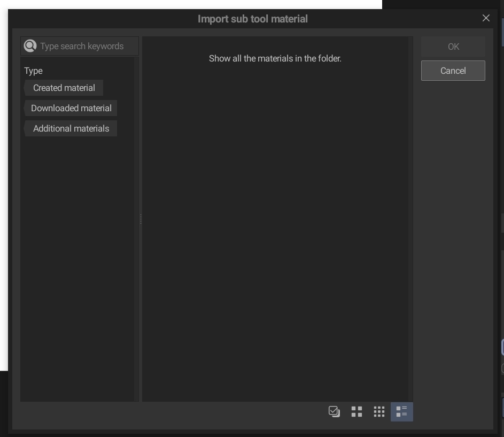Click the search magnifier icon
This screenshot has height=437, width=504.
[30, 46]
